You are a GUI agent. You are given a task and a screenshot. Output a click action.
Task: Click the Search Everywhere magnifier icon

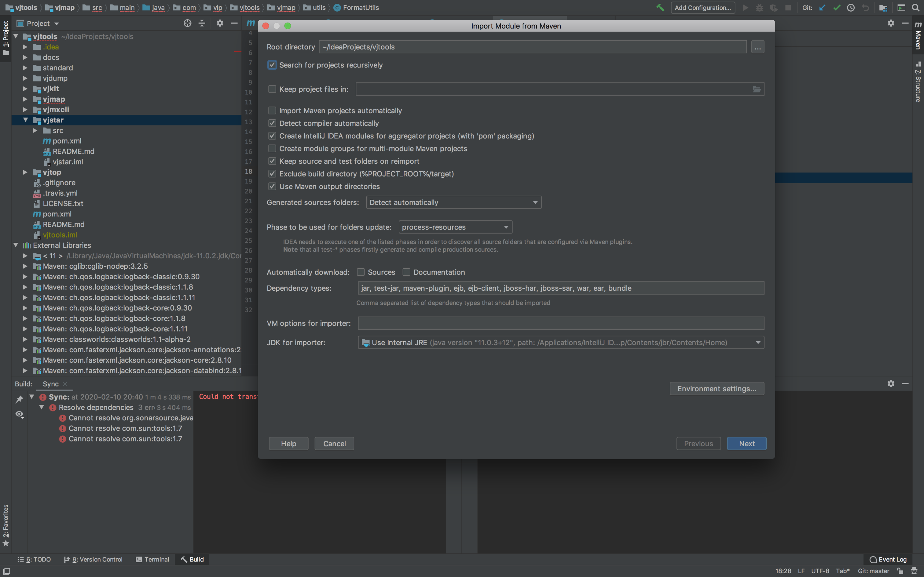(916, 8)
